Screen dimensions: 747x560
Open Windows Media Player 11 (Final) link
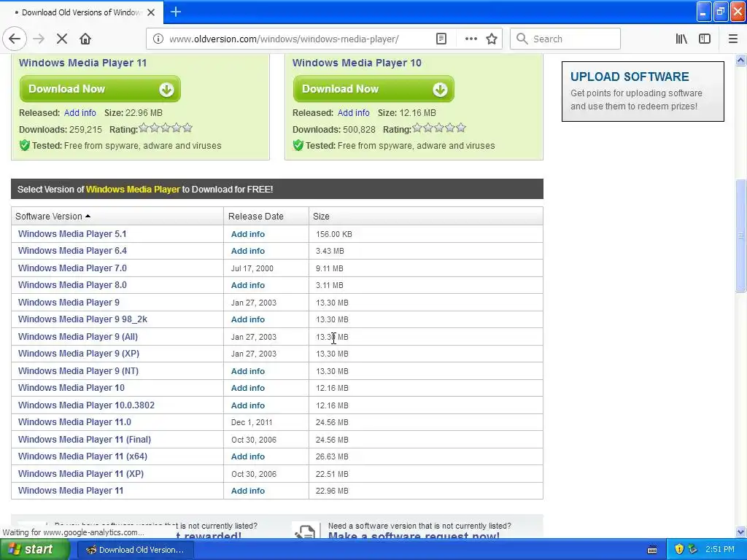(85, 440)
